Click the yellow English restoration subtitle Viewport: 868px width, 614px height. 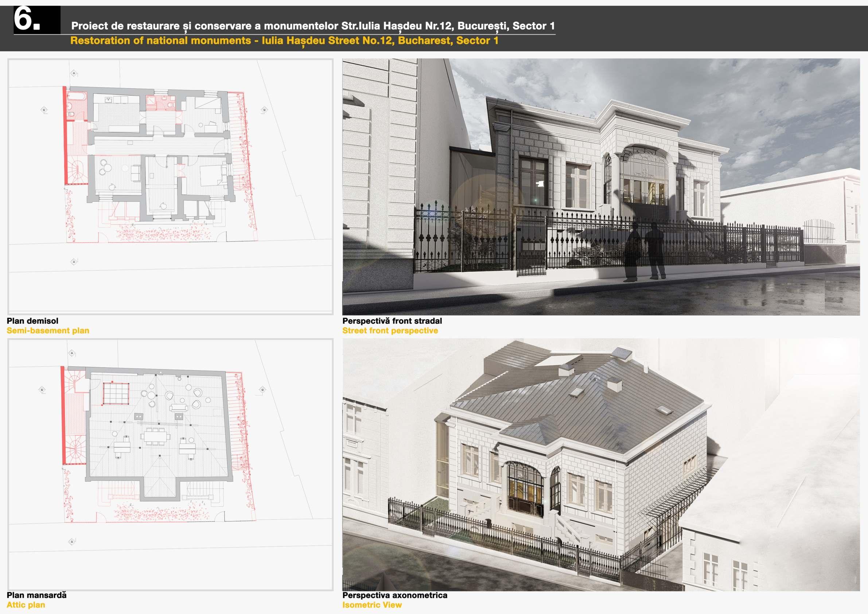(x=284, y=40)
